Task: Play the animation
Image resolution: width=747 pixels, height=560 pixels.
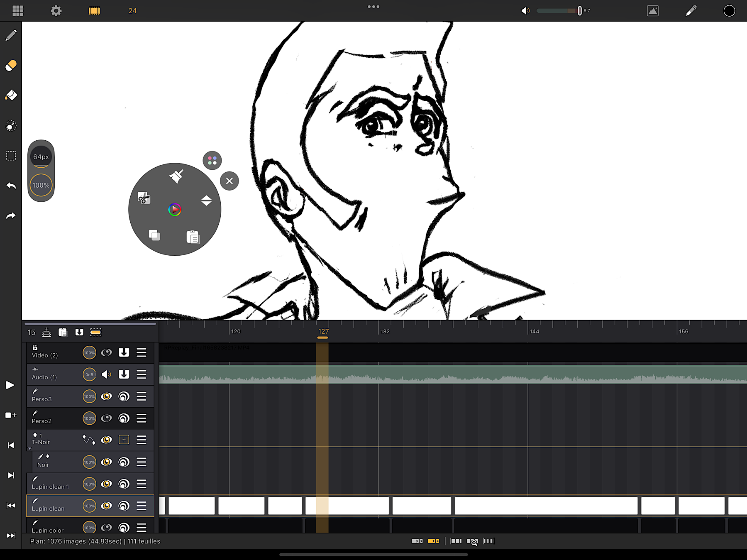Action: tap(10, 385)
